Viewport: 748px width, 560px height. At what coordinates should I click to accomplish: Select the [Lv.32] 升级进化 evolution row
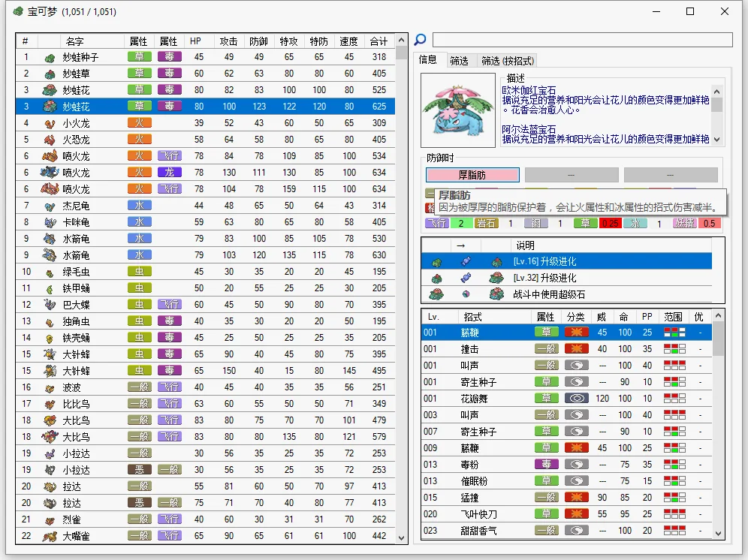(567, 278)
